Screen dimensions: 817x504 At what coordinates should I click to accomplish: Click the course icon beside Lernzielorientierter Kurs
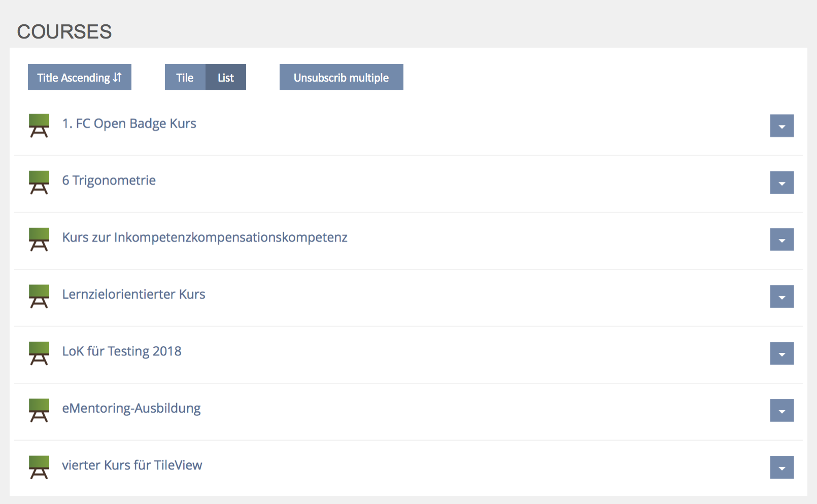click(39, 296)
